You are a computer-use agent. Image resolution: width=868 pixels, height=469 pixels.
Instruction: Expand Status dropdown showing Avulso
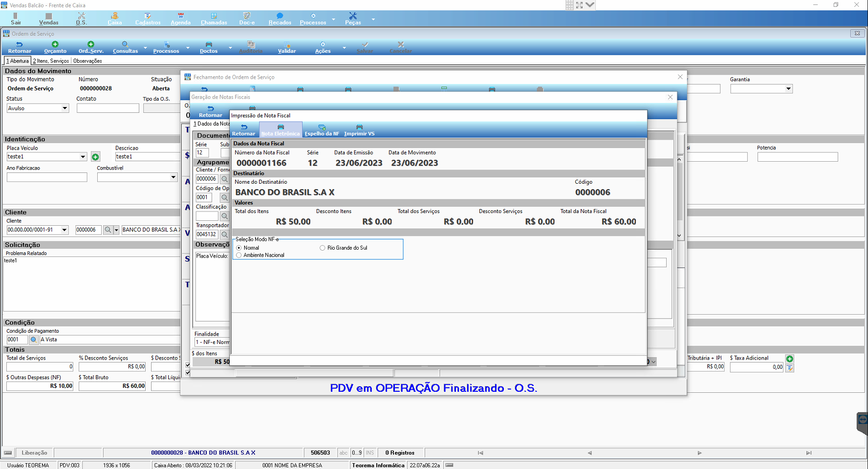(x=65, y=108)
